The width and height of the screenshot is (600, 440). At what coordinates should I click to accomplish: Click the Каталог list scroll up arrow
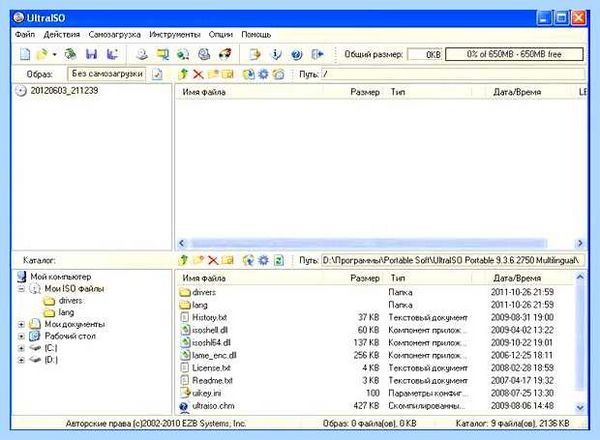click(x=580, y=277)
